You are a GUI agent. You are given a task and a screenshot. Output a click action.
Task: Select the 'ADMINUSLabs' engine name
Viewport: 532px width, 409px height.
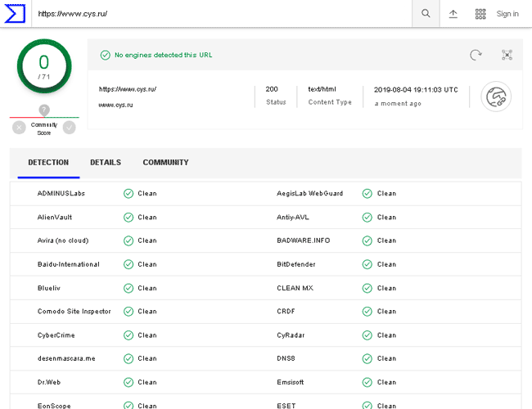61,193
